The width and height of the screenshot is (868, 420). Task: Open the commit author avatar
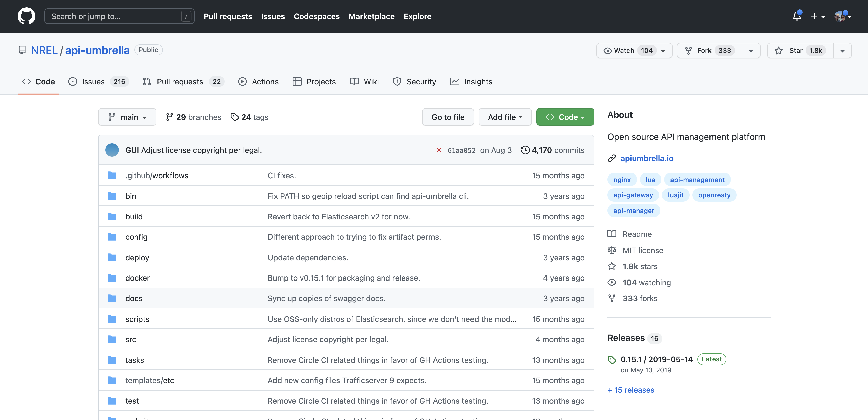tap(112, 150)
